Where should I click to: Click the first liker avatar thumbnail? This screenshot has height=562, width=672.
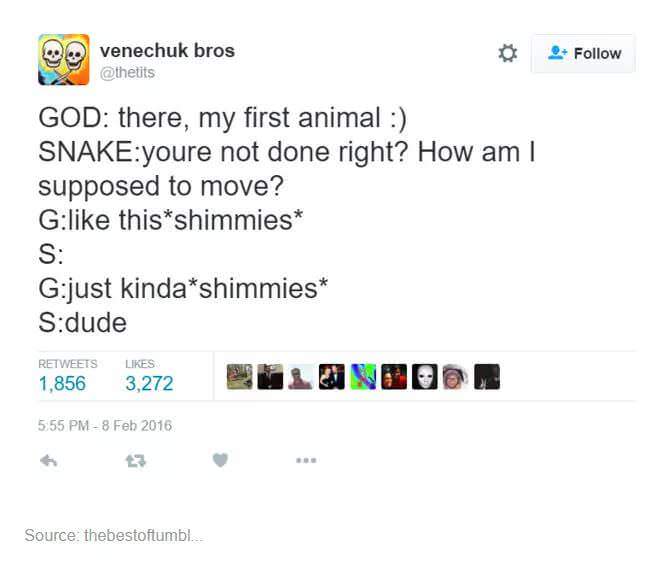click(x=239, y=377)
